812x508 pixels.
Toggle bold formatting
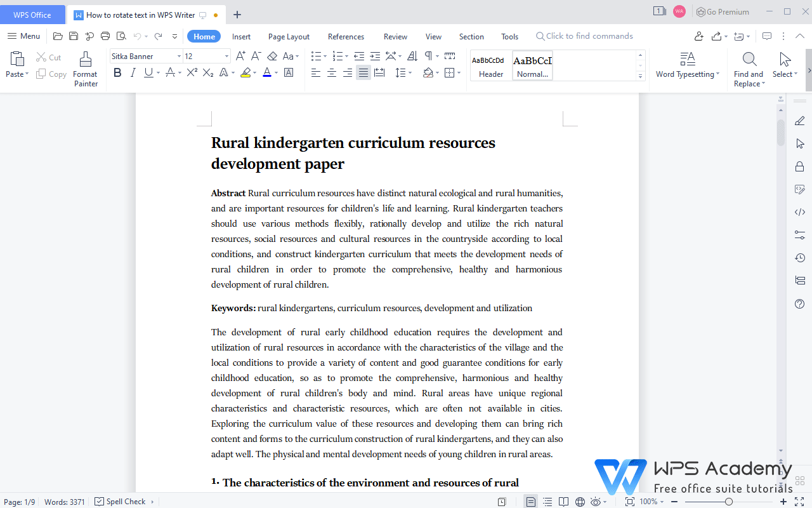(117, 72)
